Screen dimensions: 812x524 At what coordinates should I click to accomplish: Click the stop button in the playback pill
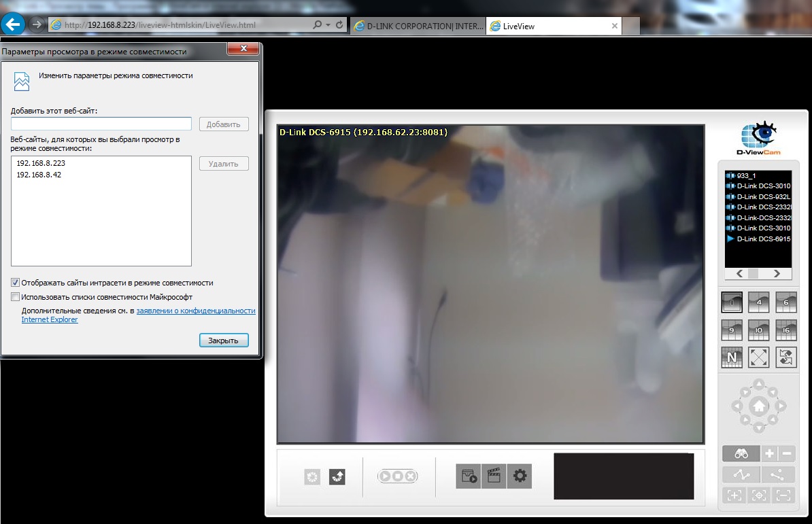point(398,476)
